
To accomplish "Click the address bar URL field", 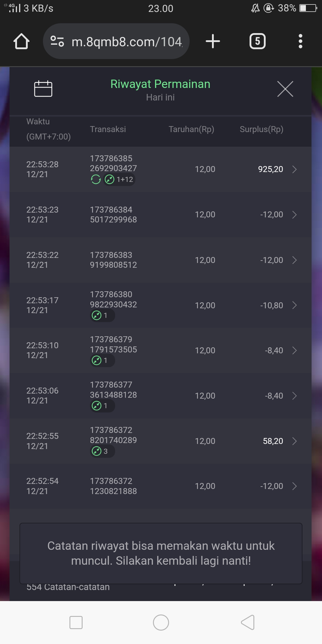I will click(x=127, y=42).
